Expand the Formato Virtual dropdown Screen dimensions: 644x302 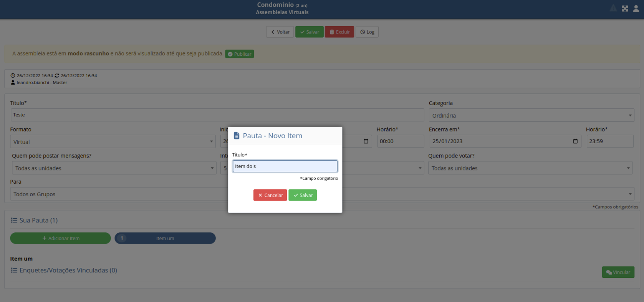[113, 142]
